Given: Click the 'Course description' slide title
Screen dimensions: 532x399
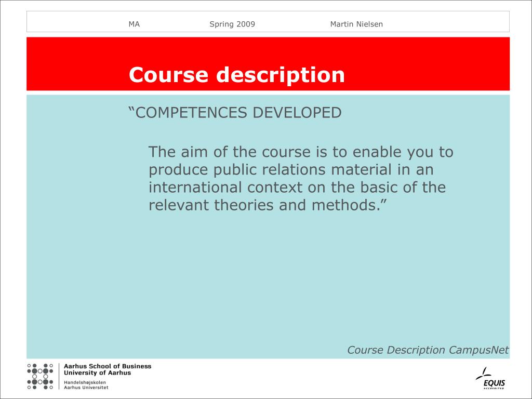Looking at the screenshot, I should (237, 75).
